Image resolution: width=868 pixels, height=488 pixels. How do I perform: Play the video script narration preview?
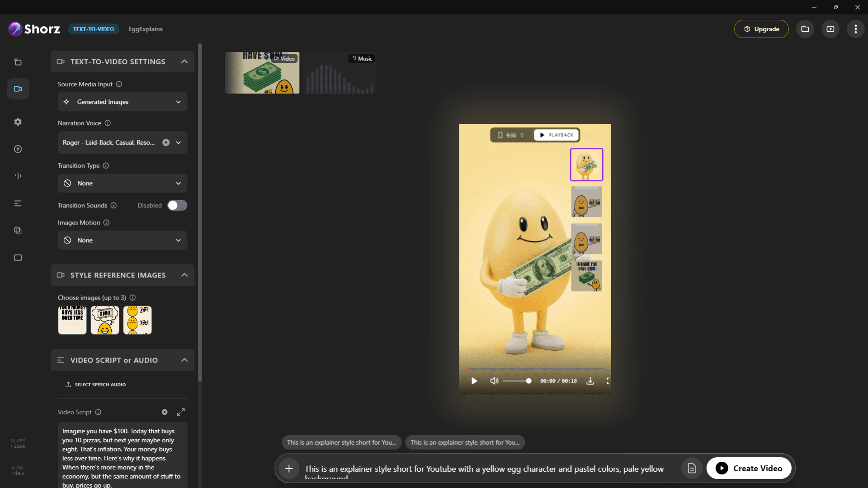tap(165, 412)
